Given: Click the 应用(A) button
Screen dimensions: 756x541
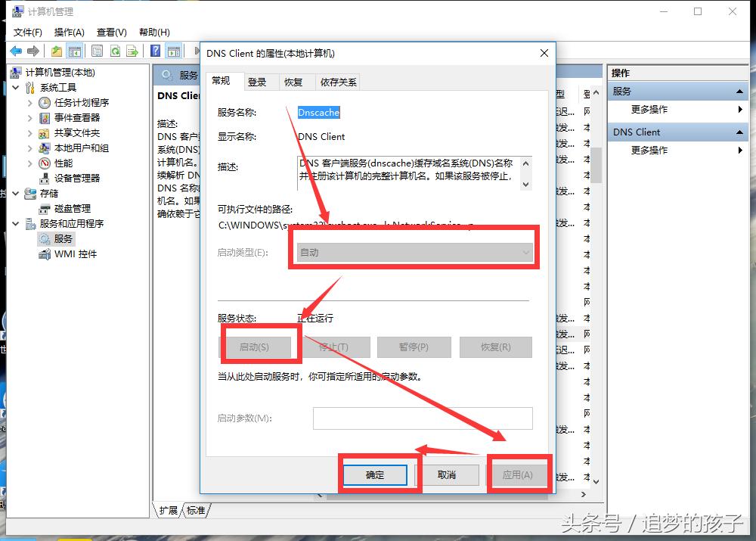Looking at the screenshot, I should point(517,475).
